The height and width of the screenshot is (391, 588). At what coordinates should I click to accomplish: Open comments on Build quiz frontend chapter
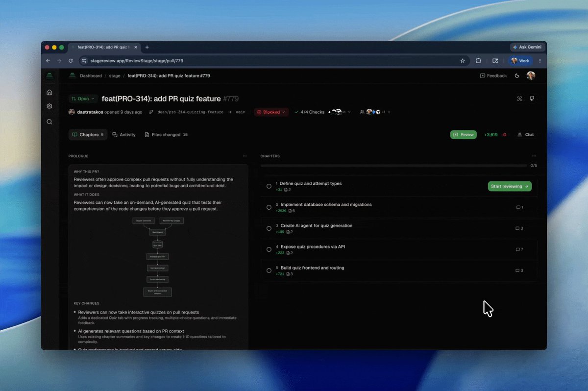520,270
